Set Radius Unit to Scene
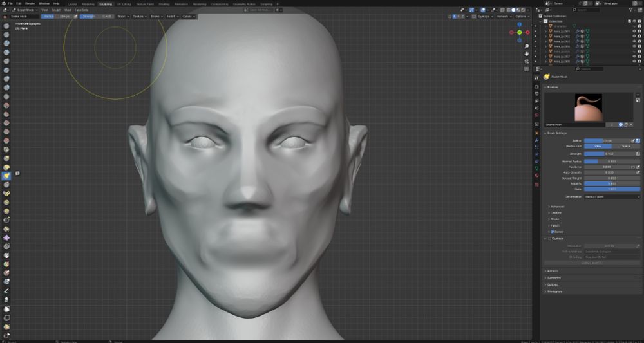 pos(626,147)
